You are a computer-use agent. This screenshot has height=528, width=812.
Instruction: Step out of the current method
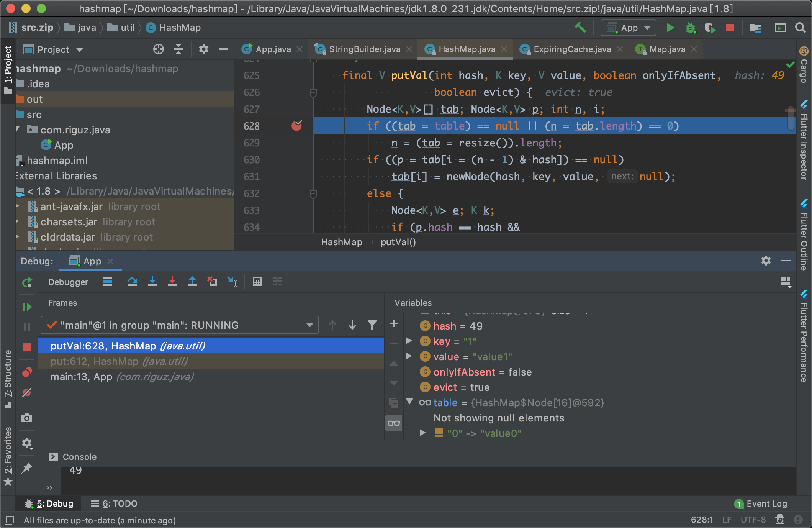(192, 282)
